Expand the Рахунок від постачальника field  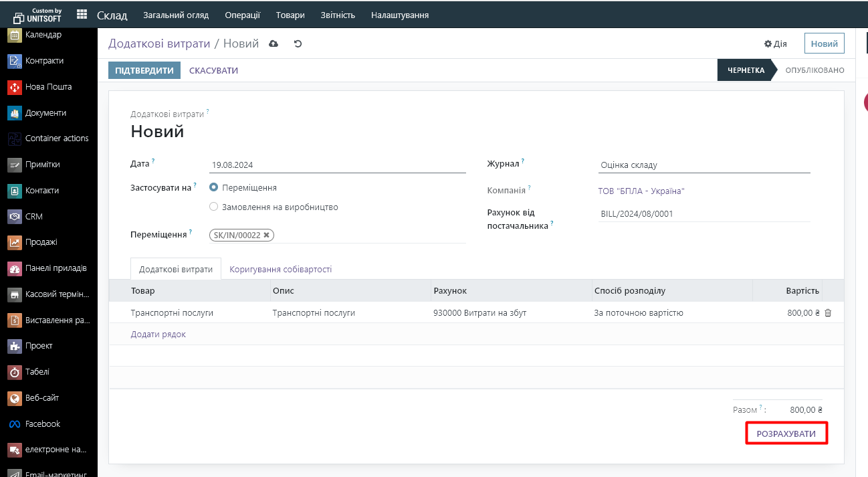point(703,214)
